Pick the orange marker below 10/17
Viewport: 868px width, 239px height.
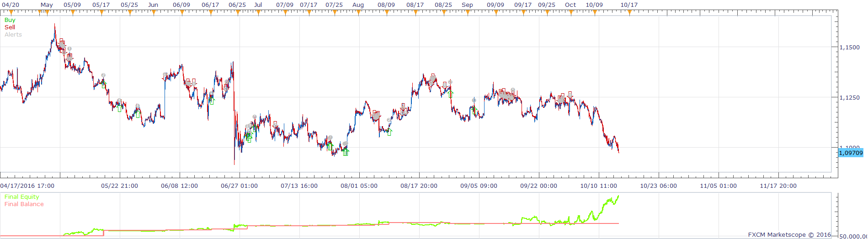pyautogui.click(x=629, y=12)
